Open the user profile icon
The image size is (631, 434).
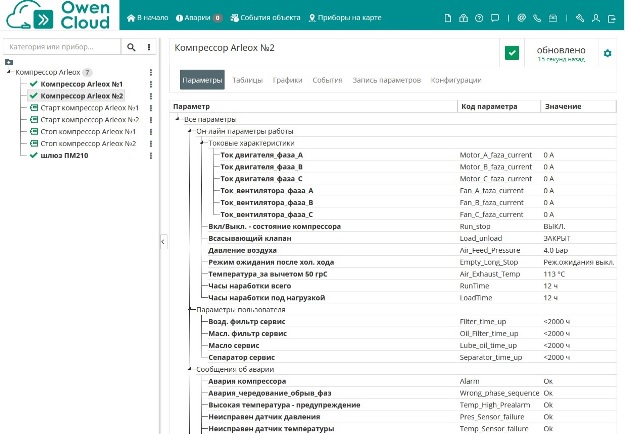click(596, 18)
